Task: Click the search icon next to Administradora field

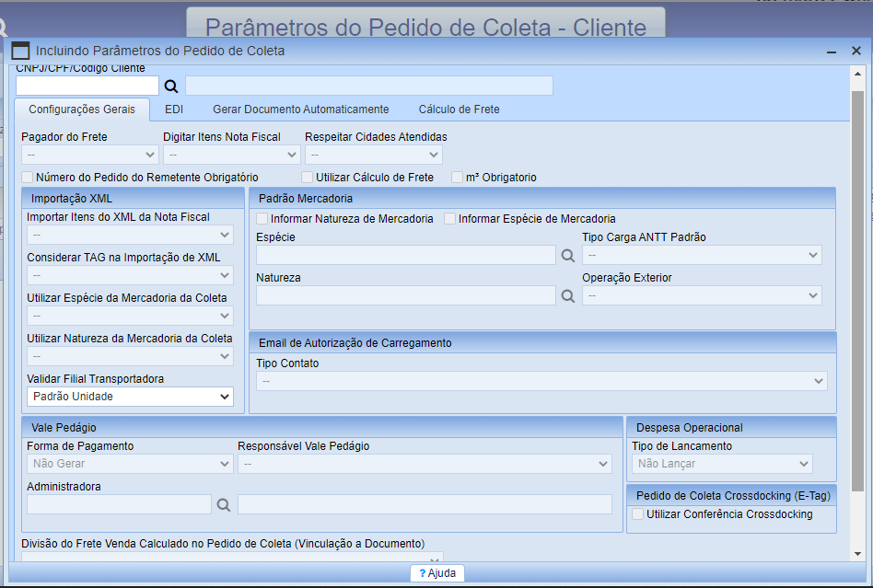Action: click(223, 505)
